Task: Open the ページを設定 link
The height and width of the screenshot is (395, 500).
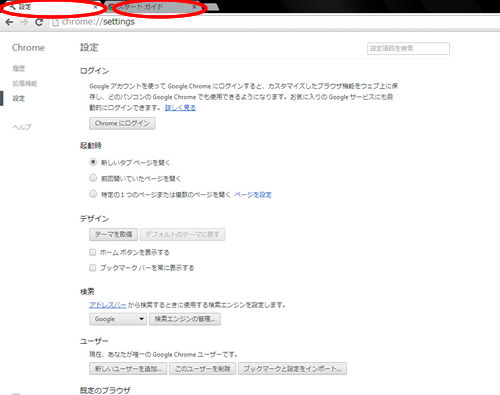Action: point(253,195)
